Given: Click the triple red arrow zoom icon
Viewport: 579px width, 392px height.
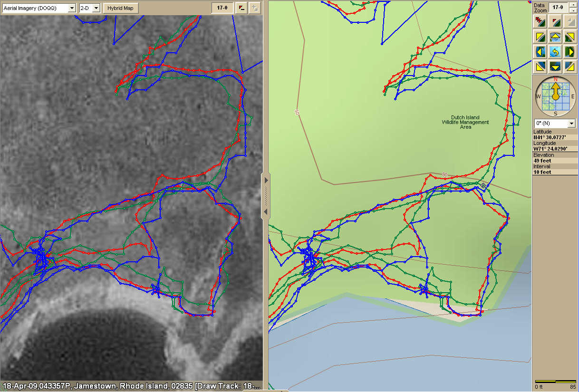Looking at the screenshot, I should pos(540,21).
